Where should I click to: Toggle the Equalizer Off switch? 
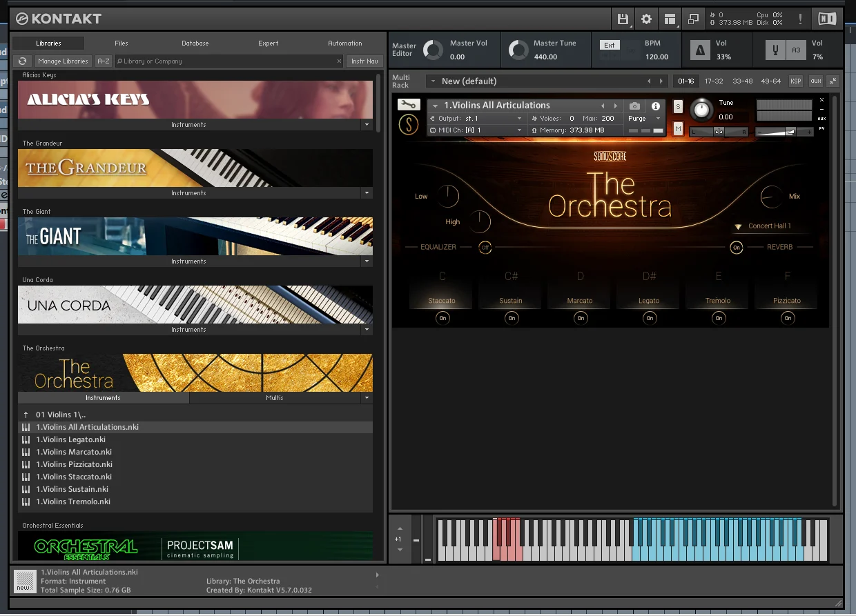pos(485,247)
